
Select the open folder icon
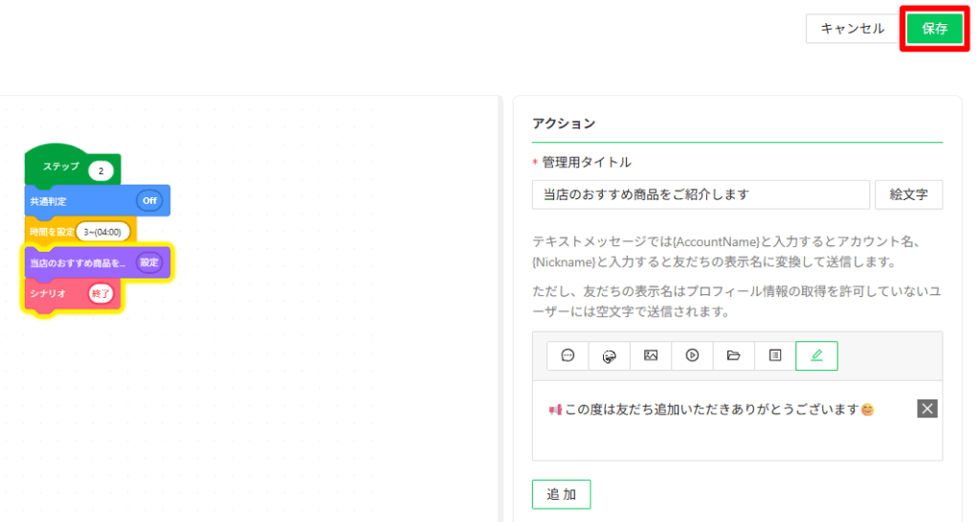pyautogui.click(x=733, y=355)
